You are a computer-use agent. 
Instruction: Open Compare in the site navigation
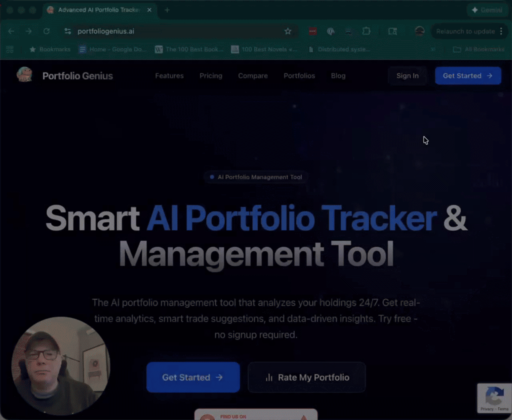pos(252,76)
